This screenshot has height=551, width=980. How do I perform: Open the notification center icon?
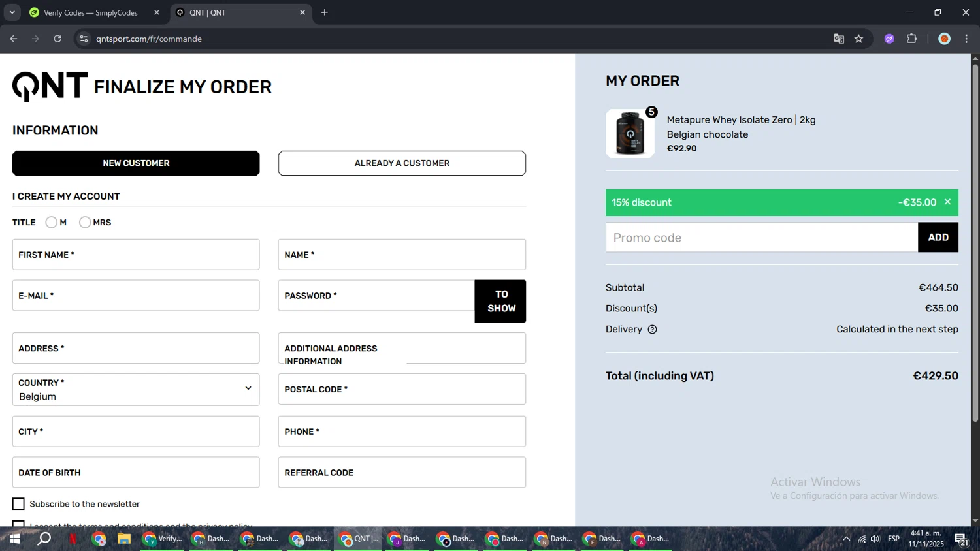coord(961,539)
